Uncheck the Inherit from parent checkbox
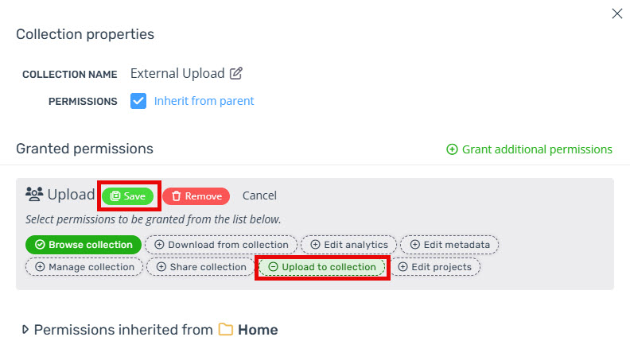Viewport: 630px width, 364px height. point(138,101)
